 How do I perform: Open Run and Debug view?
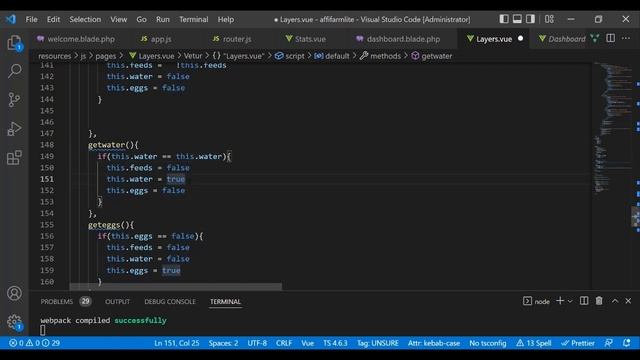pos(14,129)
